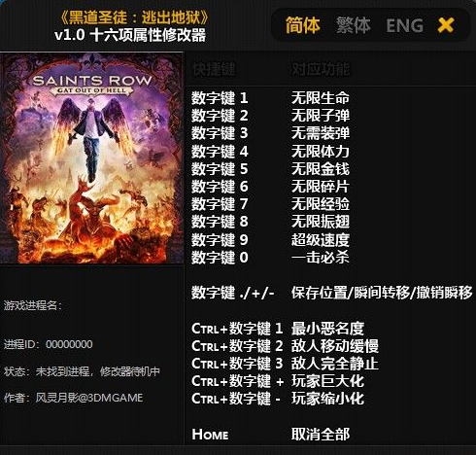Toggle 无限子弹 cheat option
The height and width of the screenshot is (455, 476).
point(321,116)
